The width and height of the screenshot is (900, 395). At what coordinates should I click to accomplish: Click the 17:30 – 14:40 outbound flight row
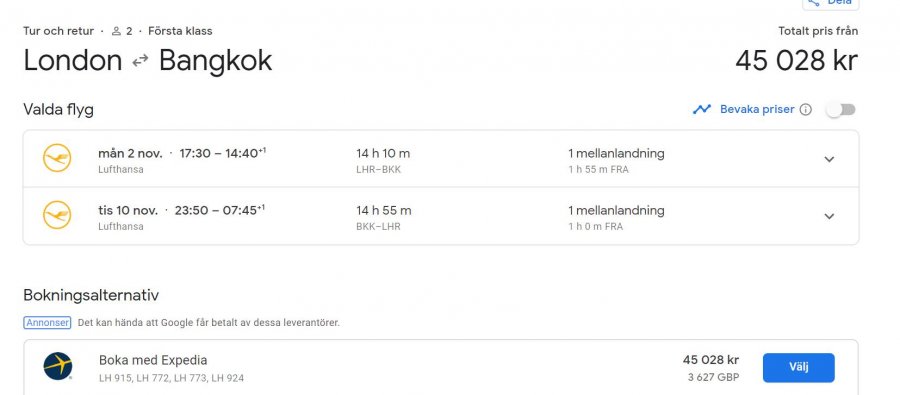[441, 159]
